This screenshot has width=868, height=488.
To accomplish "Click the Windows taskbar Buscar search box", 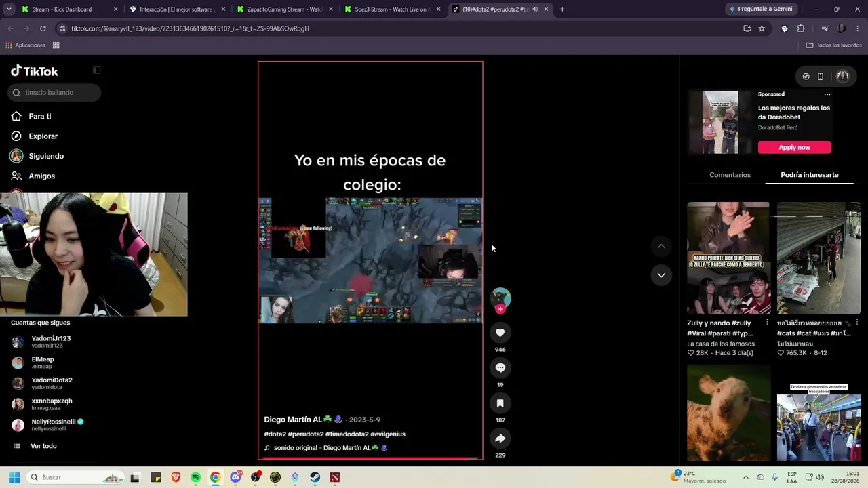I will [x=75, y=477].
